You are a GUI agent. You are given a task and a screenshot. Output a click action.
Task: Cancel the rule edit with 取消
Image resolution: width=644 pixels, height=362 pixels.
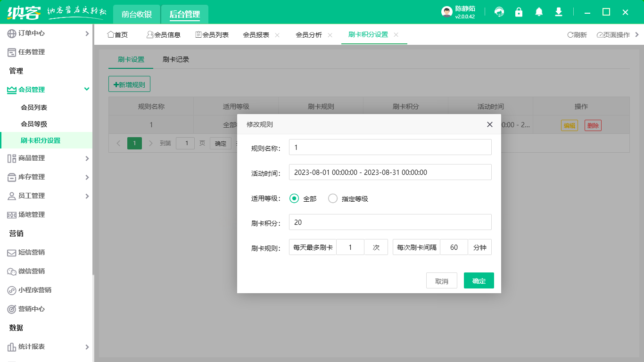441,280
